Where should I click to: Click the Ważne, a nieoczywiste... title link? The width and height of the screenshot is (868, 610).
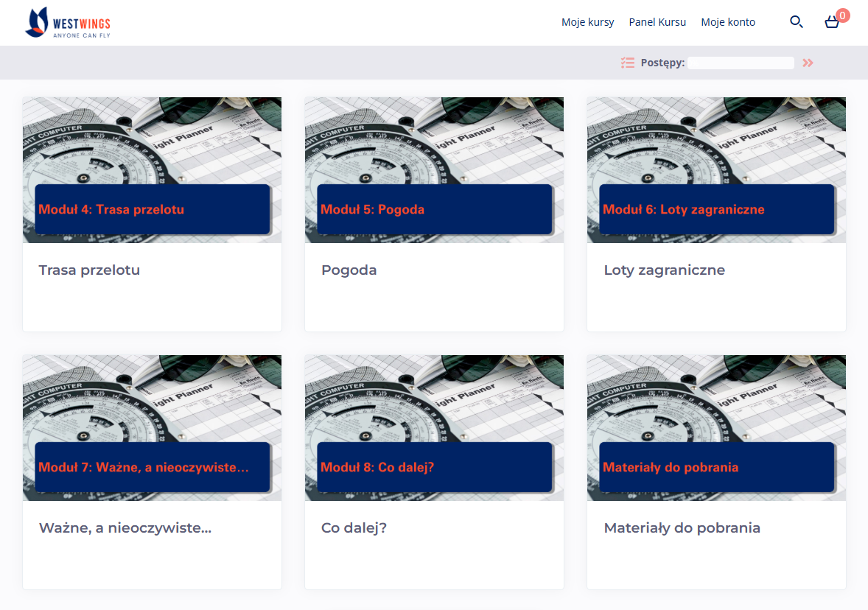pyautogui.click(x=125, y=528)
